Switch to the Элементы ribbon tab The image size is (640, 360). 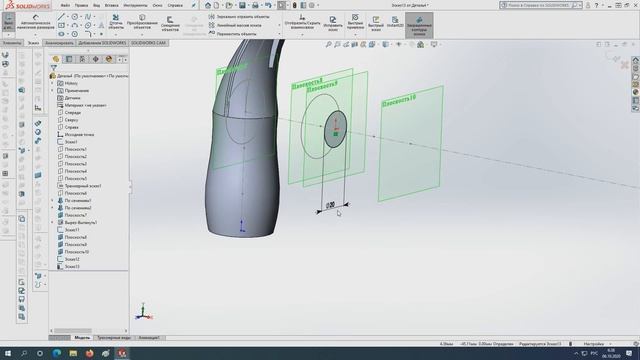pos(12,43)
